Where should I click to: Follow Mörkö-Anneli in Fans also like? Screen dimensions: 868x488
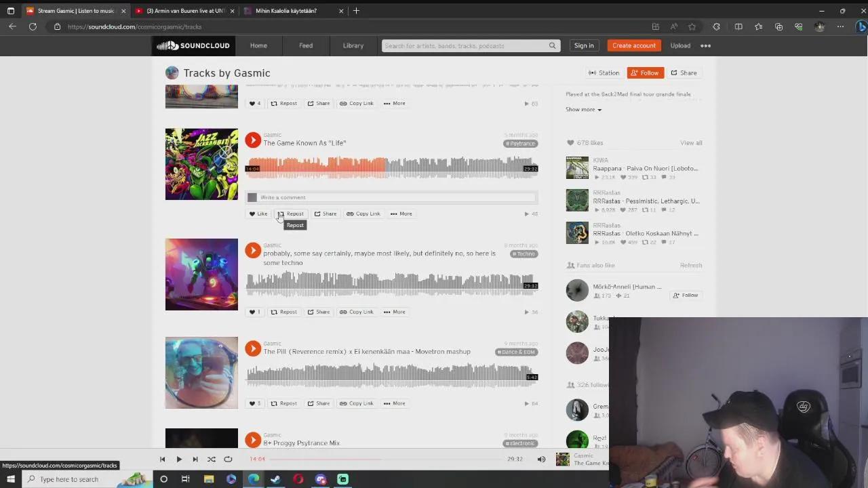pyautogui.click(x=685, y=296)
